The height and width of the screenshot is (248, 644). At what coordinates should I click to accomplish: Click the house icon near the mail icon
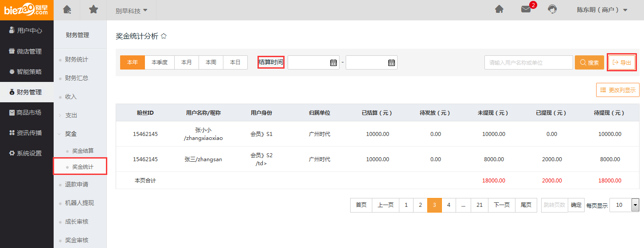tap(499, 9)
